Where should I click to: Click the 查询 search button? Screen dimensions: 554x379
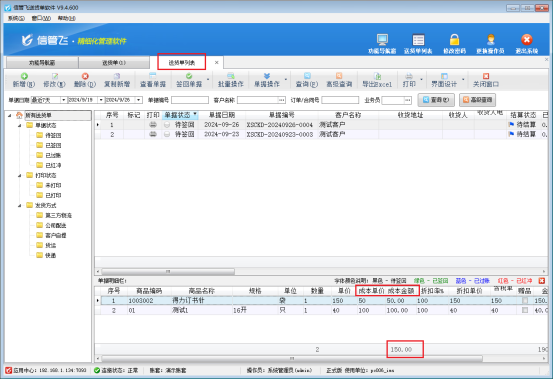436,100
